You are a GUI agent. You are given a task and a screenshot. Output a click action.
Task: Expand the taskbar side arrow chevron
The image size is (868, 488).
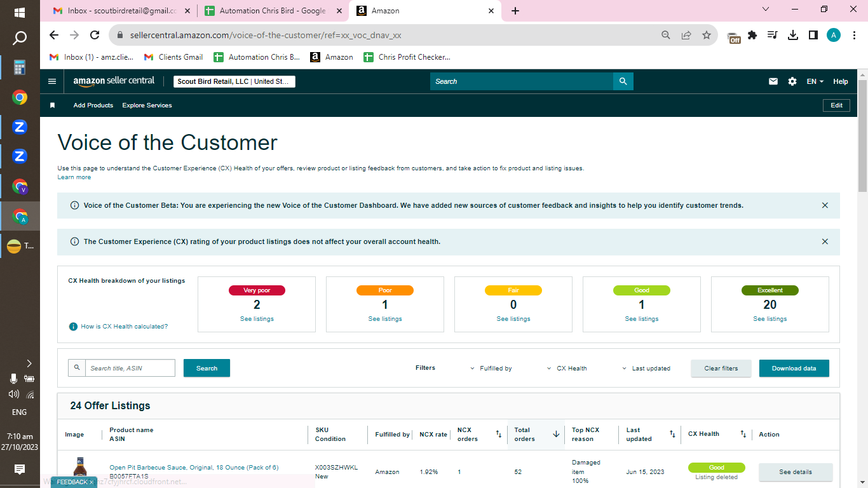click(29, 363)
